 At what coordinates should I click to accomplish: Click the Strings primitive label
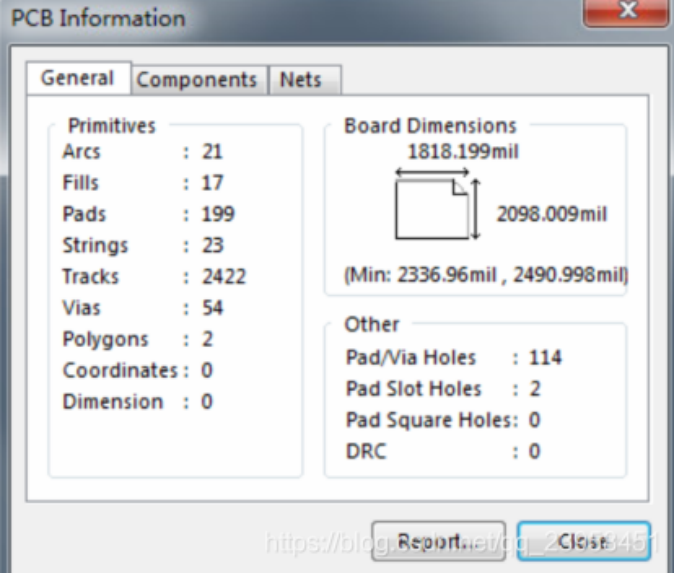pyautogui.click(x=95, y=245)
